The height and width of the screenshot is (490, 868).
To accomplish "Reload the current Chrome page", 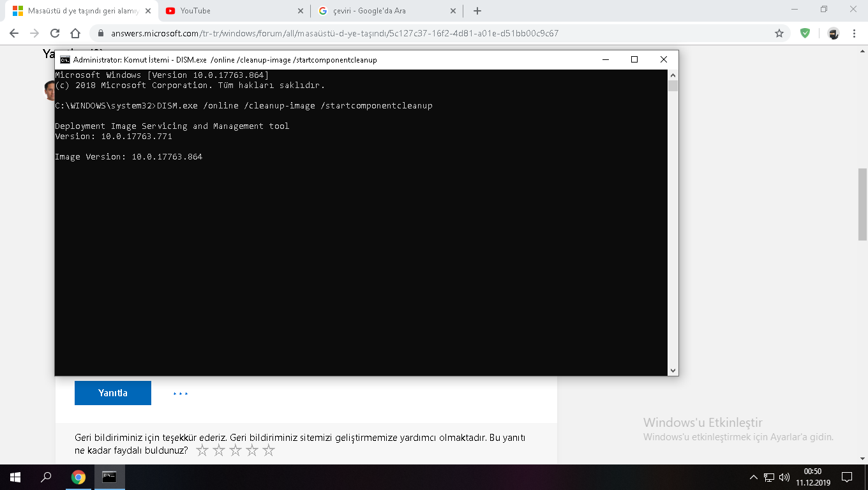I will pos(55,33).
